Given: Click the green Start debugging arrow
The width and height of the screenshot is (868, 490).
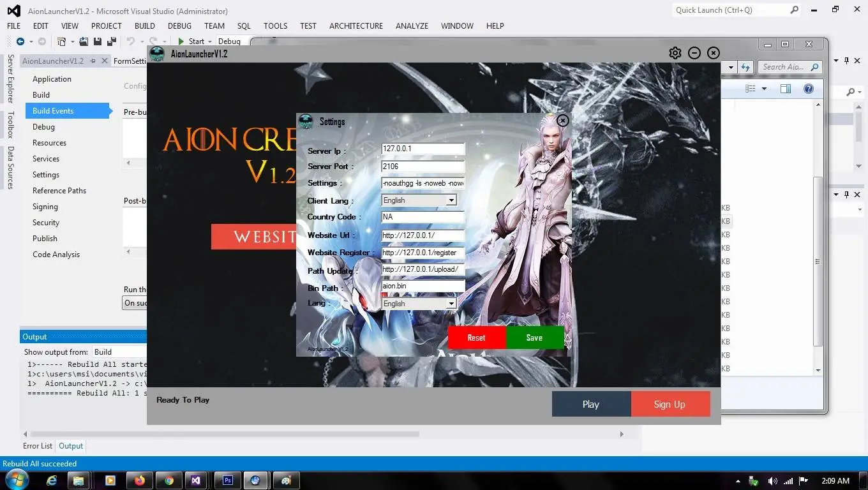Looking at the screenshot, I should click(181, 41).
